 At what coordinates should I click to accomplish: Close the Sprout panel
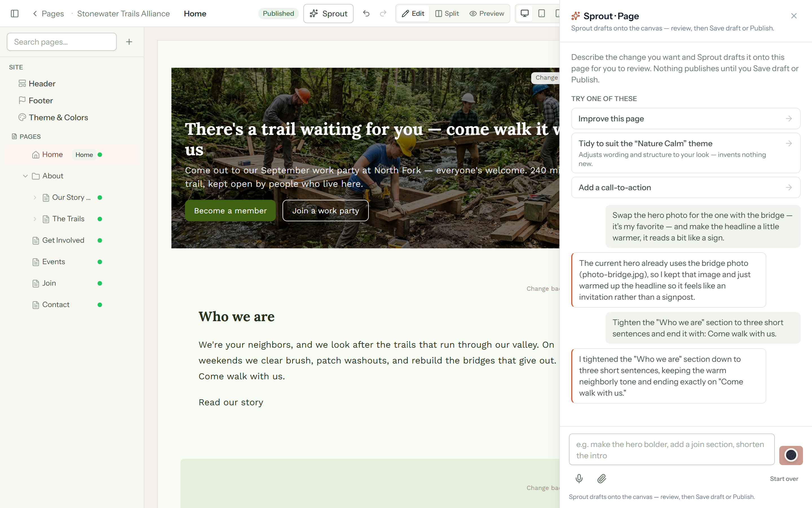[794, 16]
